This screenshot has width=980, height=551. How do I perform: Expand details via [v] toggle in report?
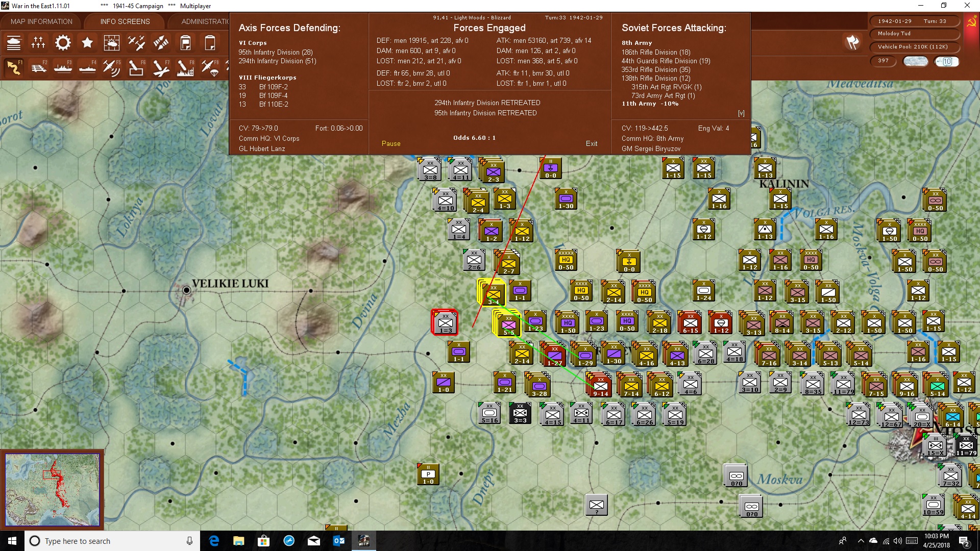coord(741,113)
